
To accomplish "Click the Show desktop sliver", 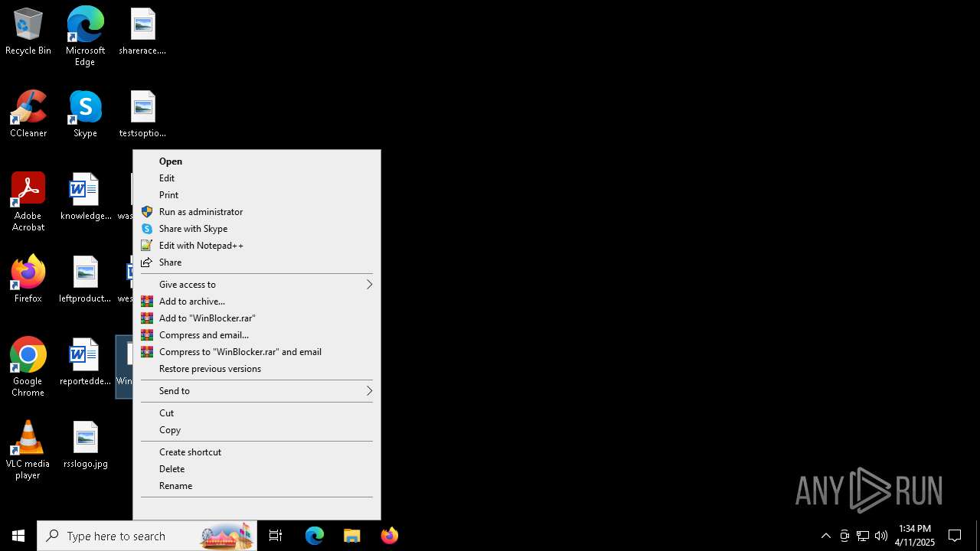I will [978, 536].
